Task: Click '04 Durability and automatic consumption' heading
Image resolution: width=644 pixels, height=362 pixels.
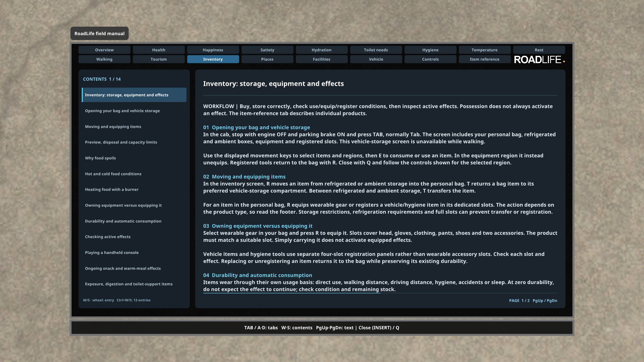Action: tap(258, 275)
